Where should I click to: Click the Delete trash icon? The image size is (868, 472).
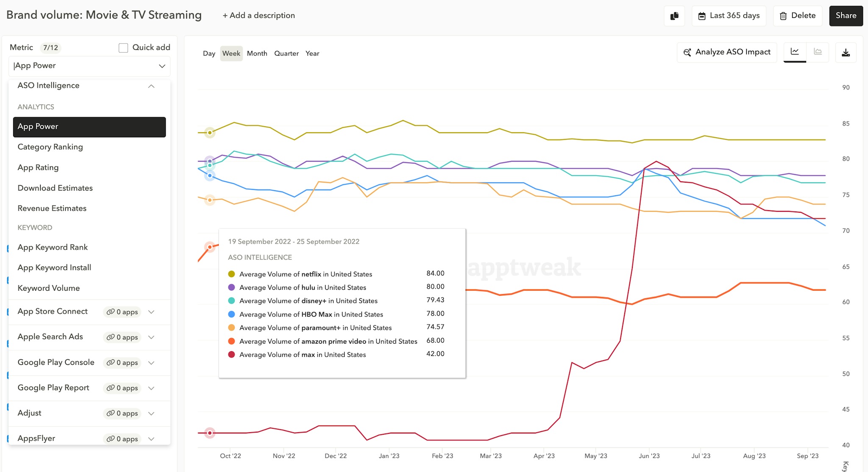[x=783, y=15]
